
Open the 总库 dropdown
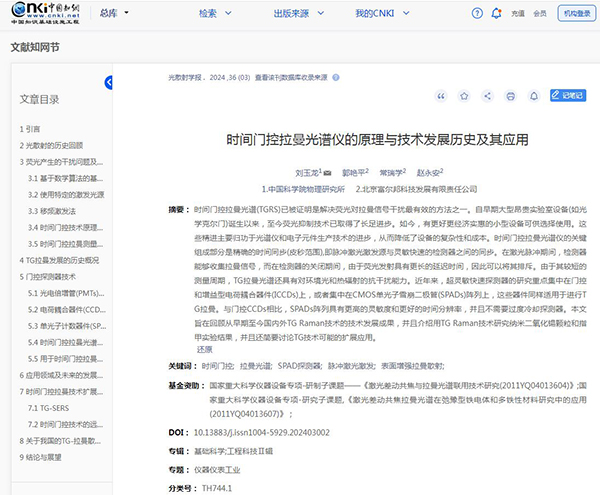[112, 14]
